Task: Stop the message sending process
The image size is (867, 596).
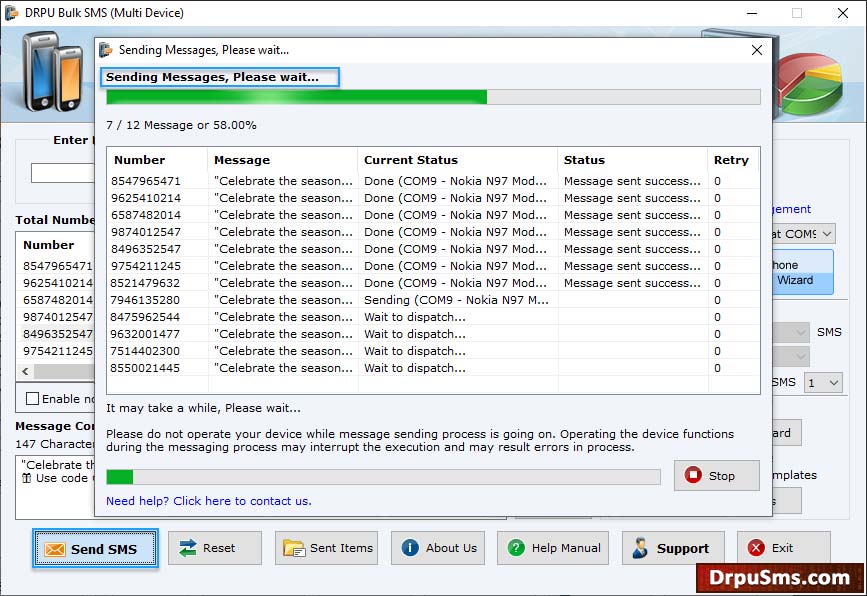Action: pyautogui.click(x=717, y=475)
